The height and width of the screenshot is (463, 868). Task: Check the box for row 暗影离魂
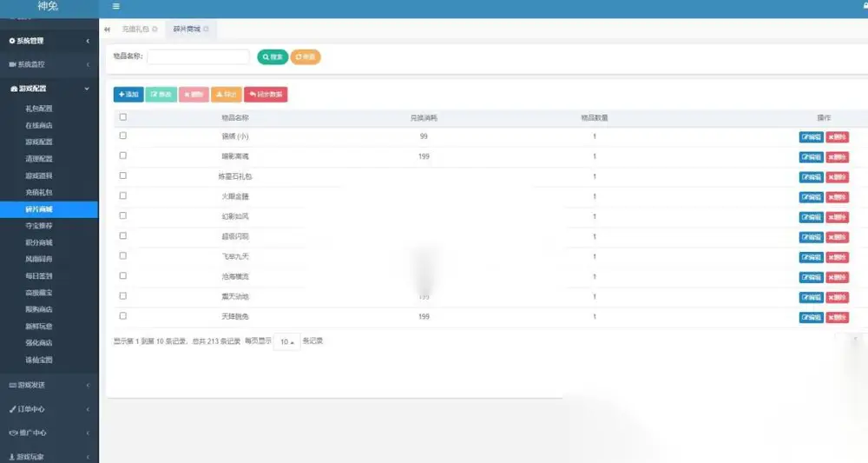(123, 155)
